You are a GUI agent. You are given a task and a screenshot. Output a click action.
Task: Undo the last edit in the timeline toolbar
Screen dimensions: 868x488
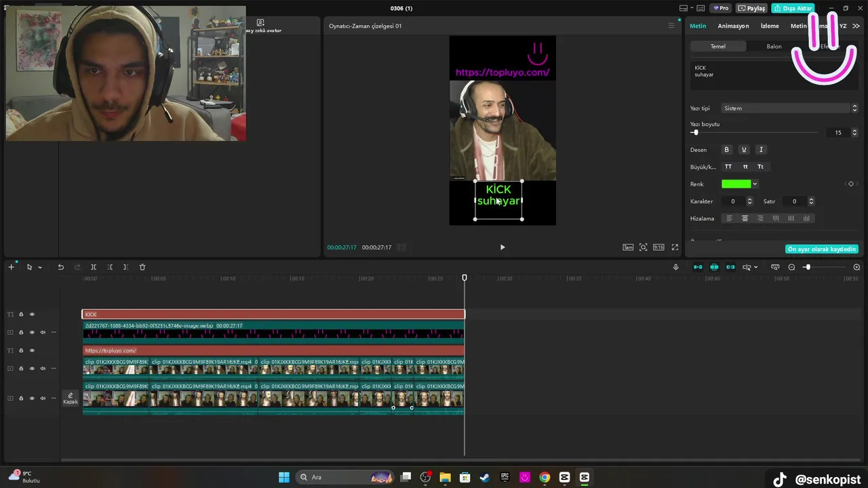60,267
